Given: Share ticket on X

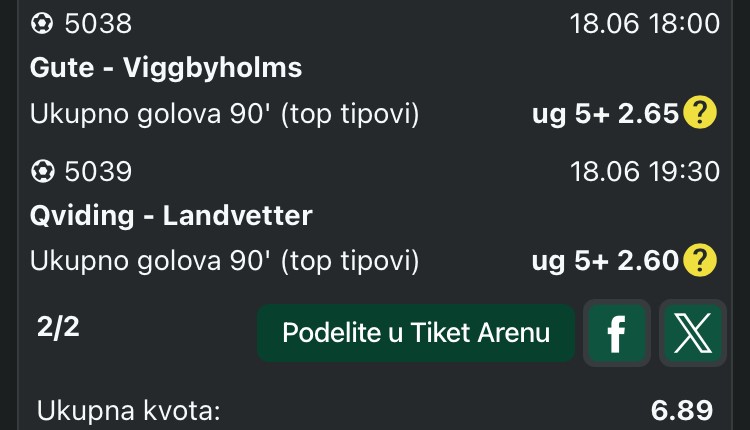Looking at the screenshot, I should [693, 333].
